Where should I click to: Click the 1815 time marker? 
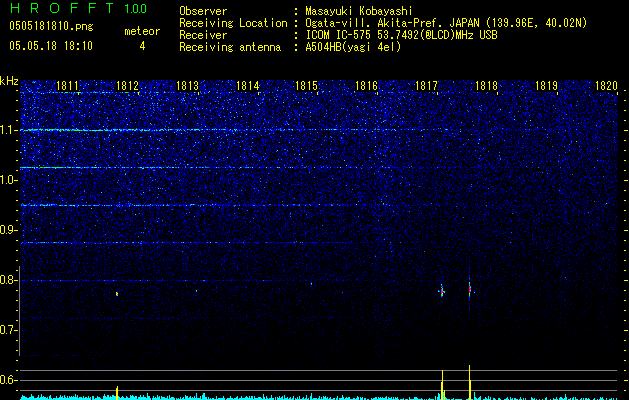tap(306, 86)
